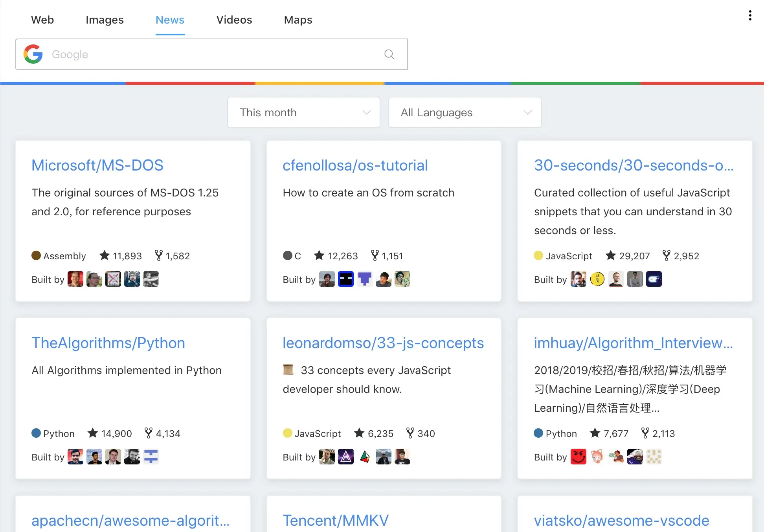Viewport: 764px width, 532px height.
Task: Focus the Google search input field
Action: (212, 54)
